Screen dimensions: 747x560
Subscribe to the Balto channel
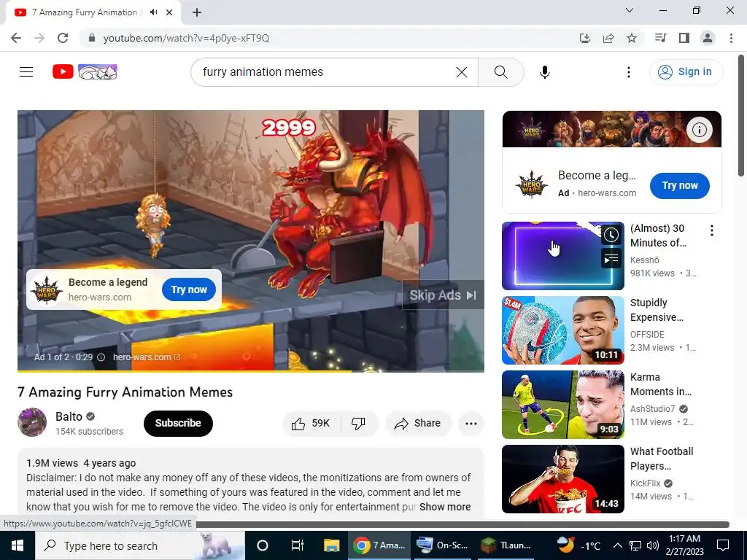(178, 424)
